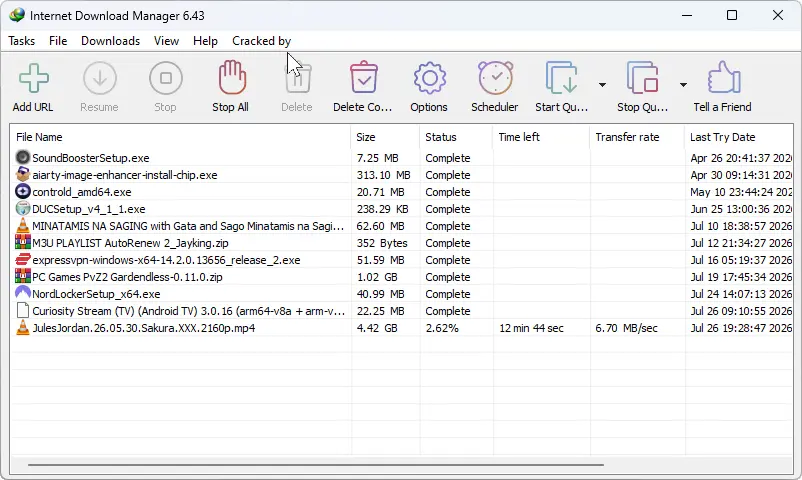Open the Help menu
This screenshot has width=802, height=480.
pyautogui.click(x=205, y=41)
